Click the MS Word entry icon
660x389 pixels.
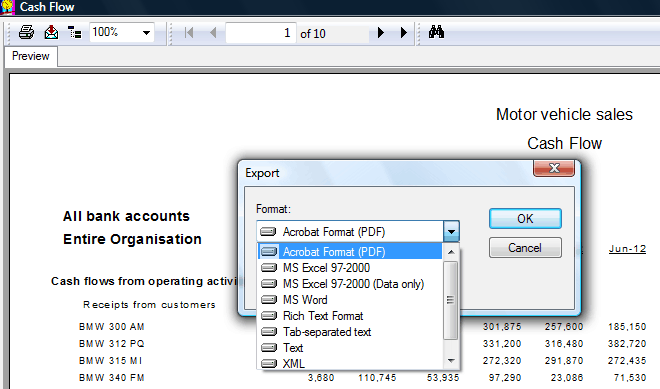pos(269,300)
